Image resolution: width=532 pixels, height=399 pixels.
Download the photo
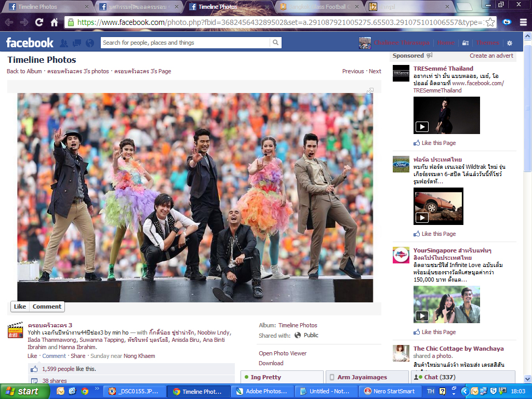tap(271, 363)
